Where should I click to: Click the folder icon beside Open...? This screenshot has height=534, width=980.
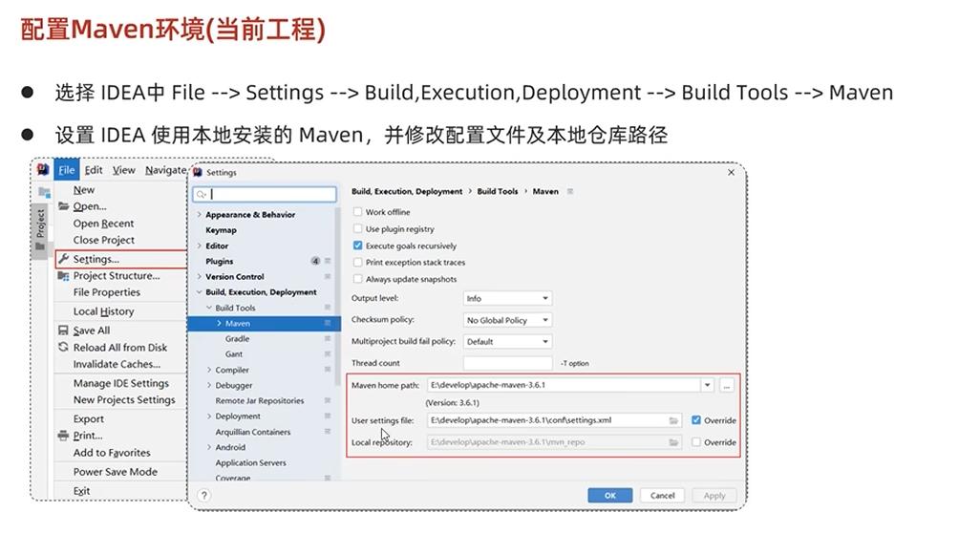coord(63,205)
